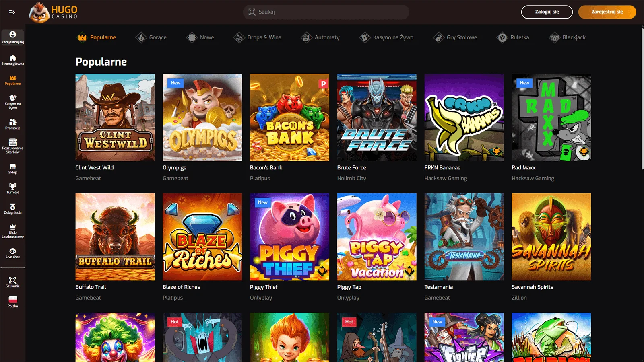Open the Rad Maxx game thumbnail
The image size is (644, 362).
tap(551, 117)
